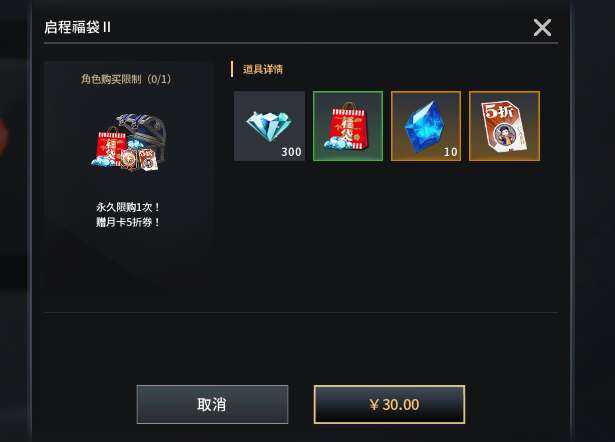Click the 道具详情 section header

263,69
